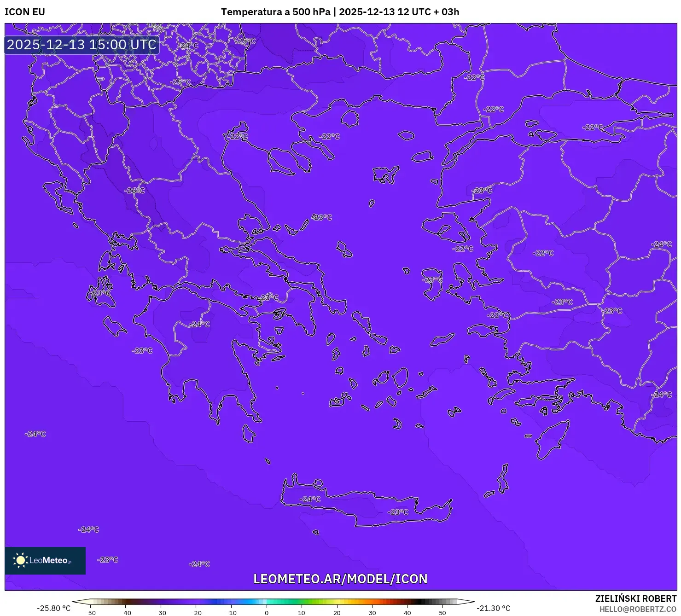681x616 pixels.
Task: Click the LeoMeteo sun logo
Action: 21,561
